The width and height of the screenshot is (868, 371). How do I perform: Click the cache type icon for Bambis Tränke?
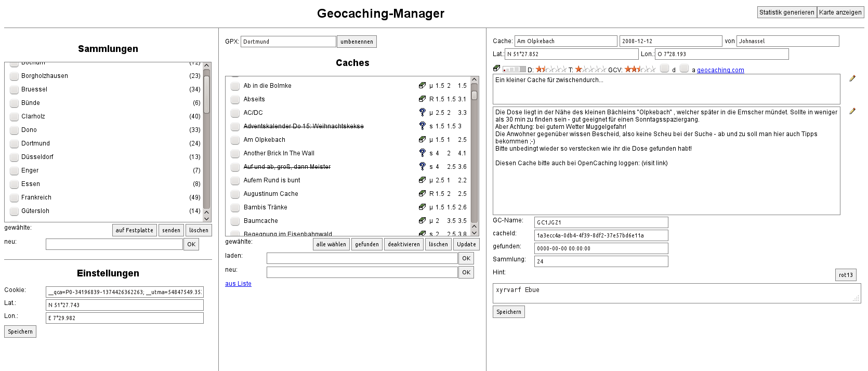tap(422, 207)
